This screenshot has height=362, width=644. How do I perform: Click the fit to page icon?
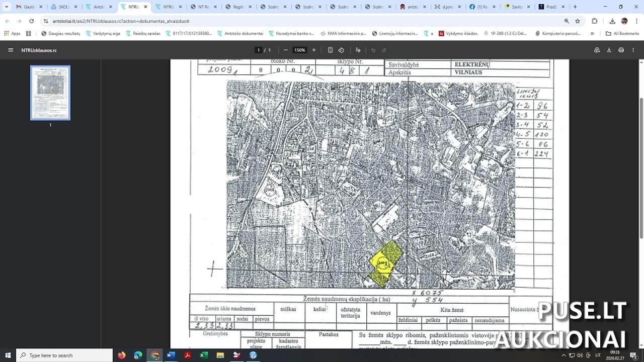[x=330, y=50]
